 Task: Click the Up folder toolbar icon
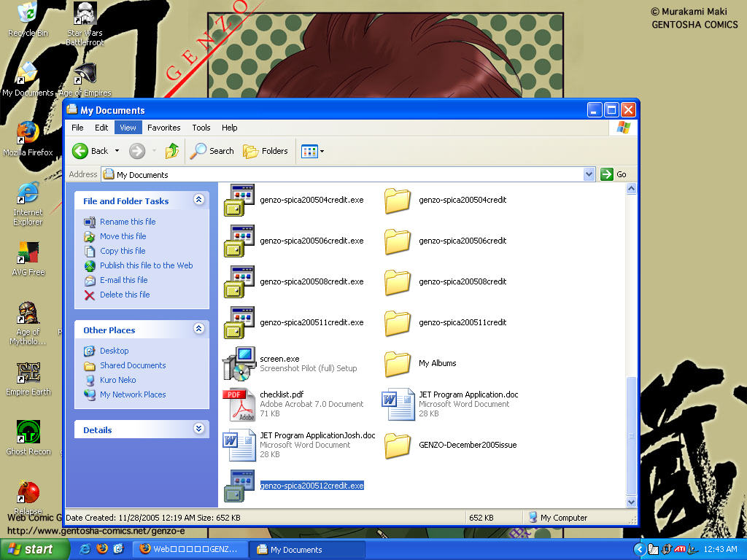[172, 151]
